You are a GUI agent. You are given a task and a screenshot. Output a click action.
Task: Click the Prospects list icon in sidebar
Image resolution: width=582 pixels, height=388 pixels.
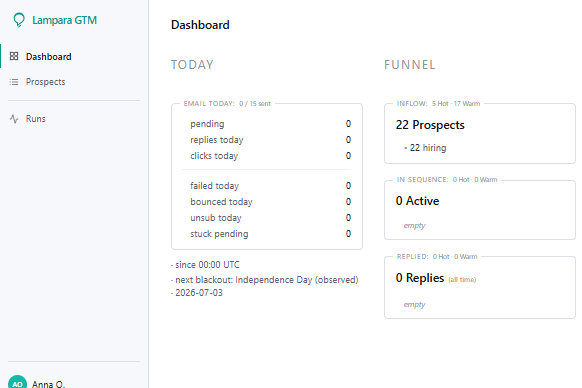(14, 82)
